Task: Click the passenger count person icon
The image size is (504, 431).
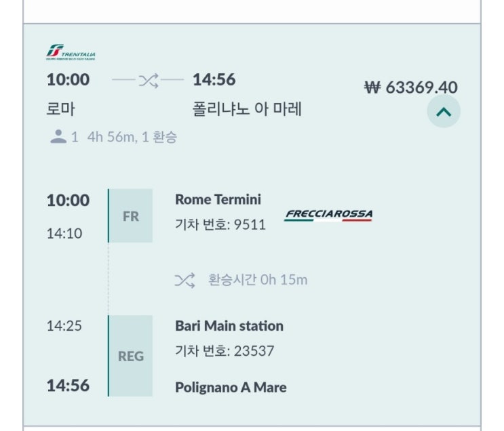Action: click(58, 136)
